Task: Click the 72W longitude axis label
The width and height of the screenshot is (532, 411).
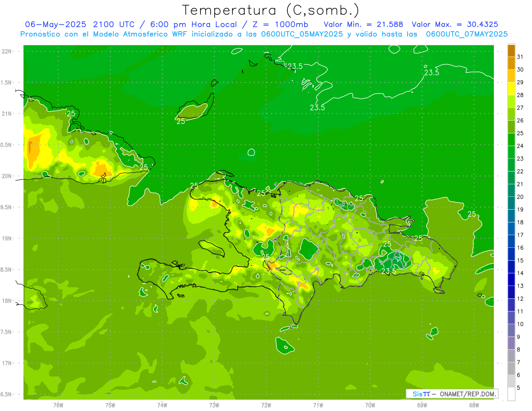Action: coord(266,406)
